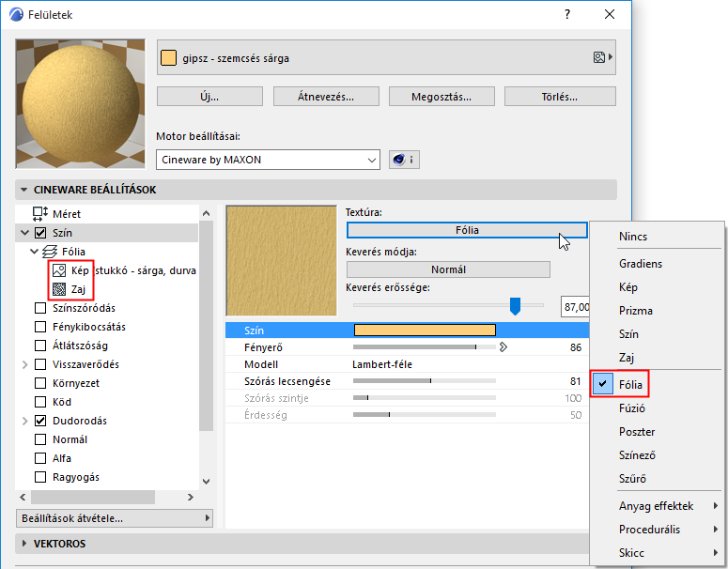Enable the Ragyogás checkbox
The image size is (728, 569).
[x=40, y=477]
